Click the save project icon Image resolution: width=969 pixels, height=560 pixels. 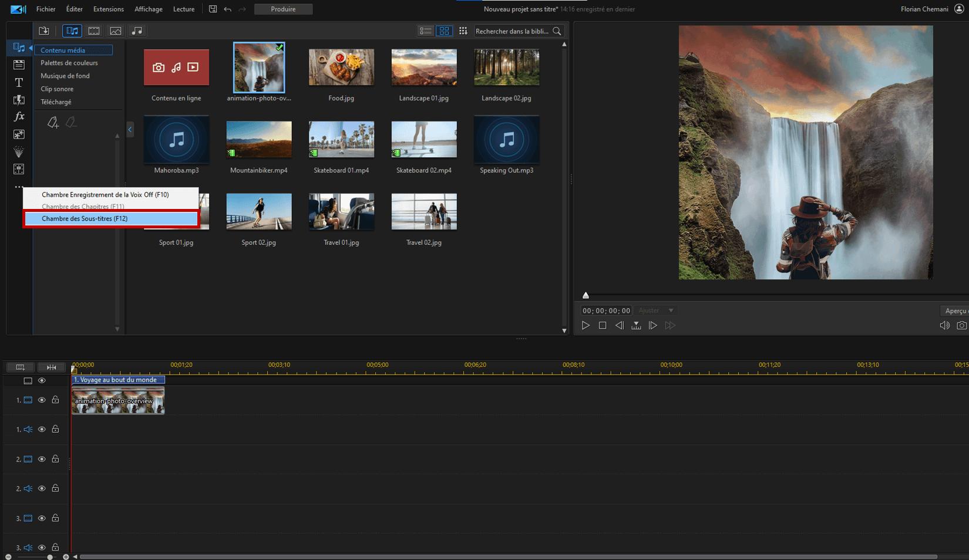[x=213, y=9]
